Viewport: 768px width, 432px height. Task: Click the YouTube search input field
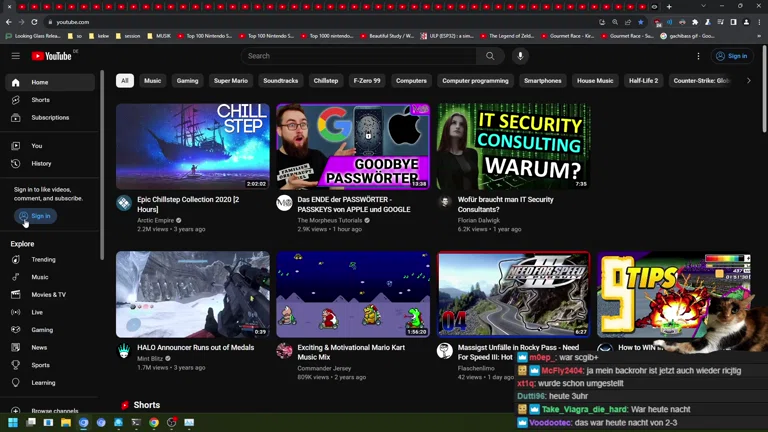coord(360,56)
